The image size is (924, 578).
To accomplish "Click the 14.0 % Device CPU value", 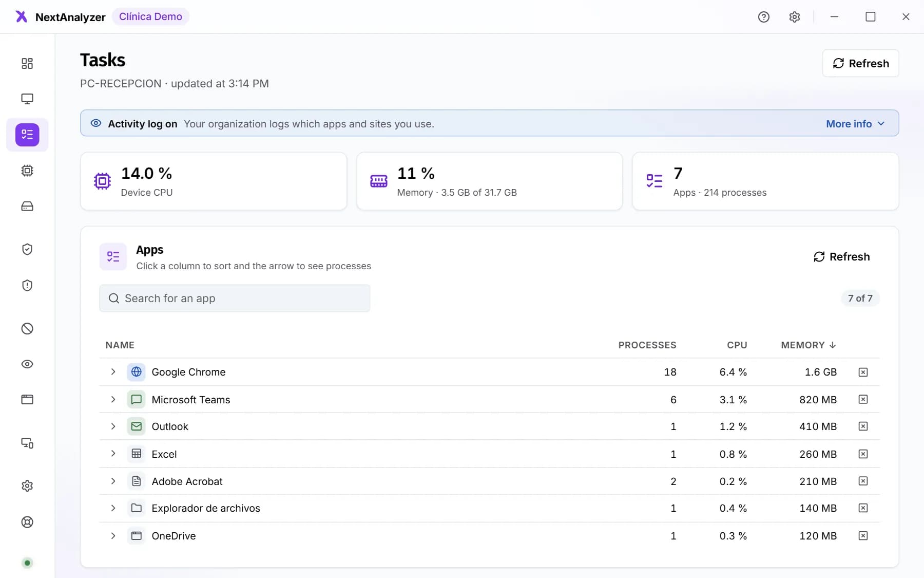I will 146,173.
